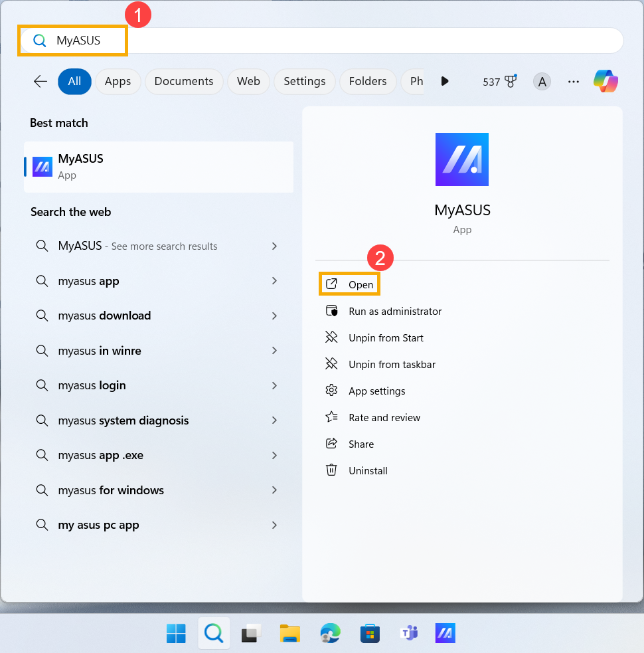Choose the 'myasus system diagnosis' suggestion
The height and width of the screenshot is (653, 644).
(x=159, y=420)
